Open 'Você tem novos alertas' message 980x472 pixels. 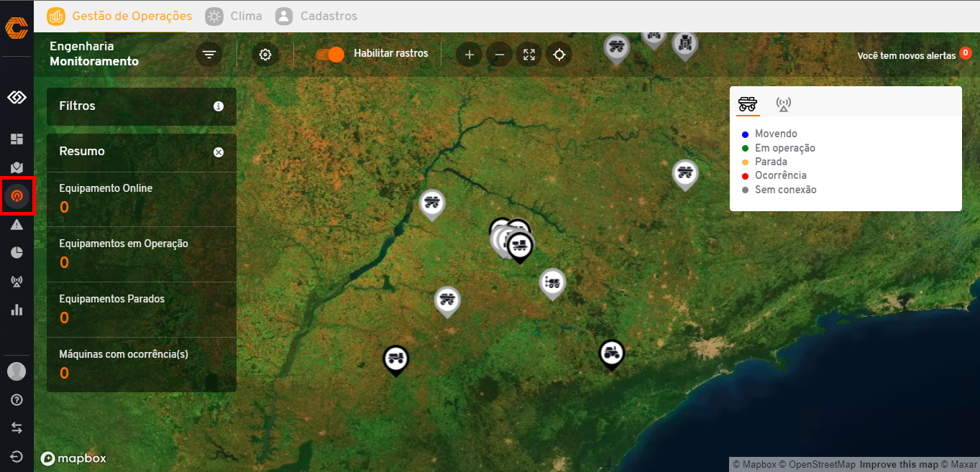[x=906, y=56]
